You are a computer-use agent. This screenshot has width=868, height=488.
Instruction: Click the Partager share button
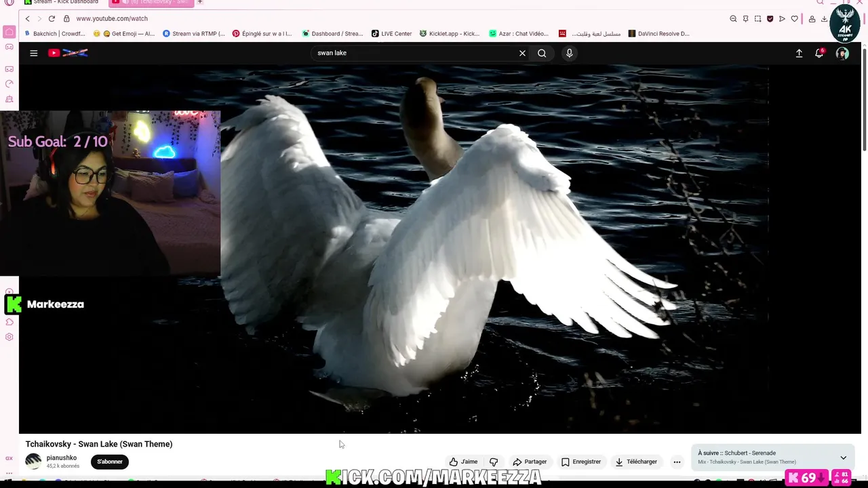pos(530,462)
